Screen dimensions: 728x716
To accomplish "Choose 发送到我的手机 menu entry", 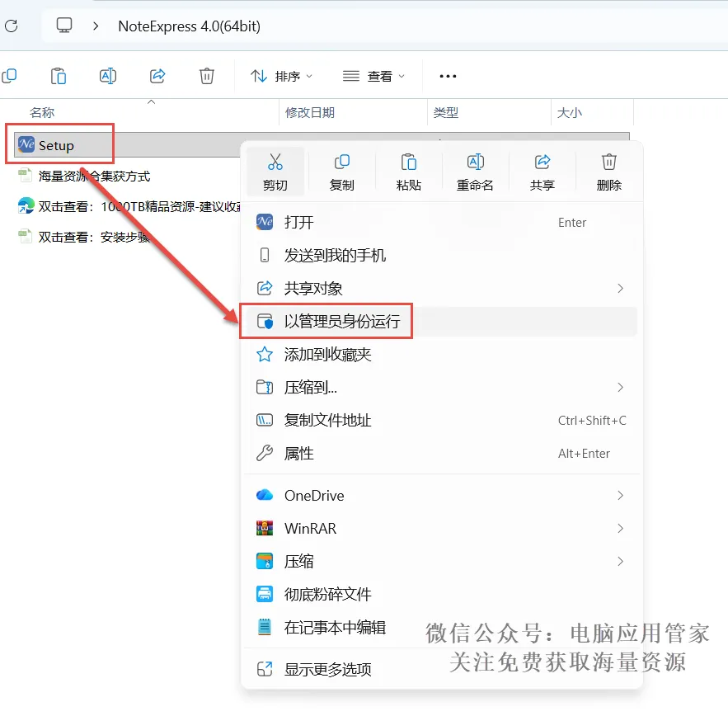I will (442, 255).
